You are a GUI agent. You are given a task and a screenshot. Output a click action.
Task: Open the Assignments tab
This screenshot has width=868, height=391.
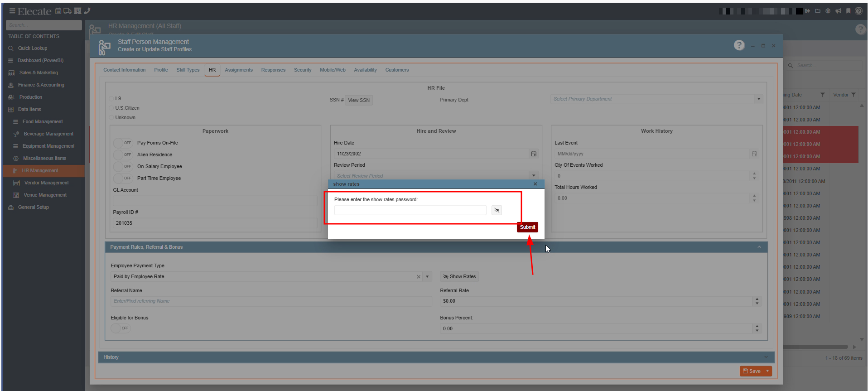238,70
